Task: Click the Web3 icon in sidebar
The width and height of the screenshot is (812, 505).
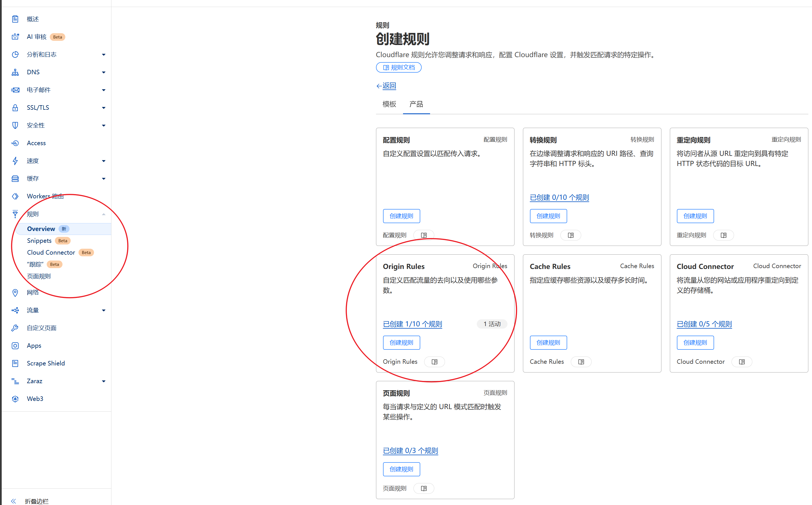Action: point(15,399)
